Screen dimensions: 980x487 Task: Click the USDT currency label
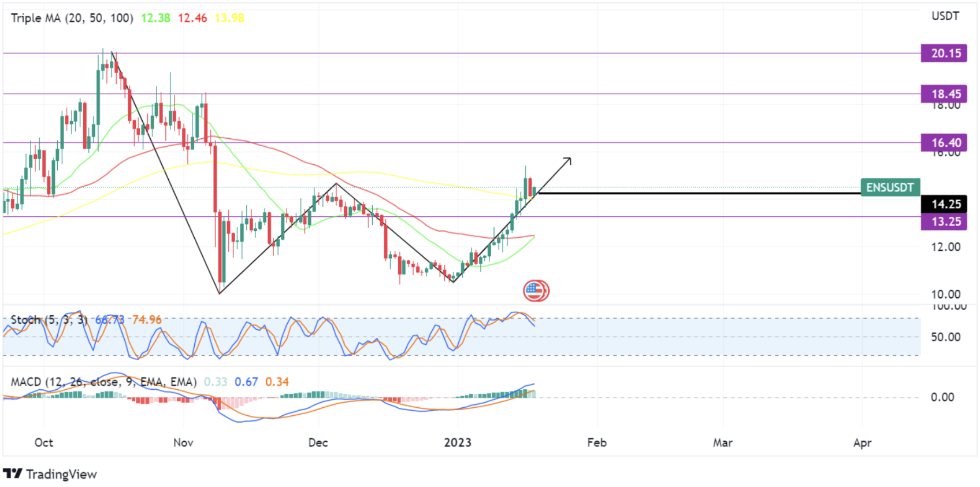pyautogui.click(x=945, y=16)
